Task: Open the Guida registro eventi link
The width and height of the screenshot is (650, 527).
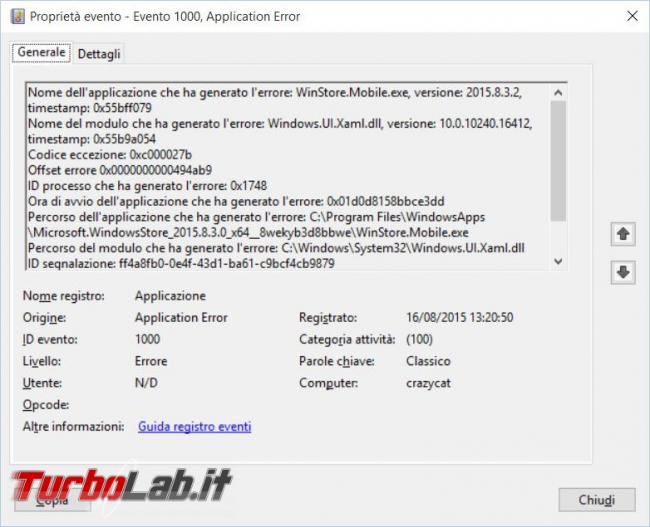Action: click(194, 426)
